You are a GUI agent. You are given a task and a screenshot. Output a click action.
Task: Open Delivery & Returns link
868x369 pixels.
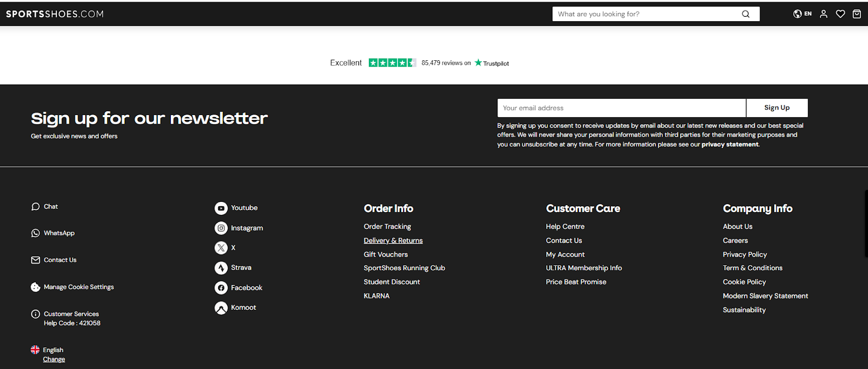393,240
